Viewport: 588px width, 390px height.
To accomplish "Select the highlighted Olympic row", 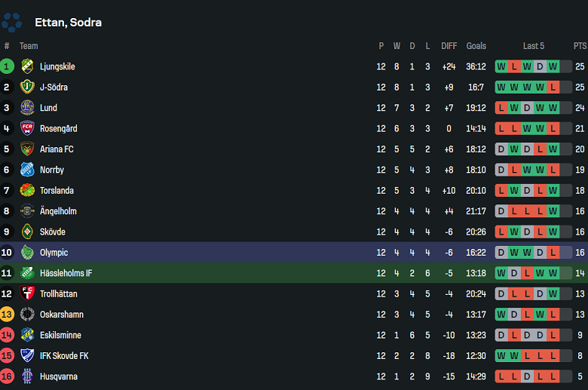I will point(294,252).
